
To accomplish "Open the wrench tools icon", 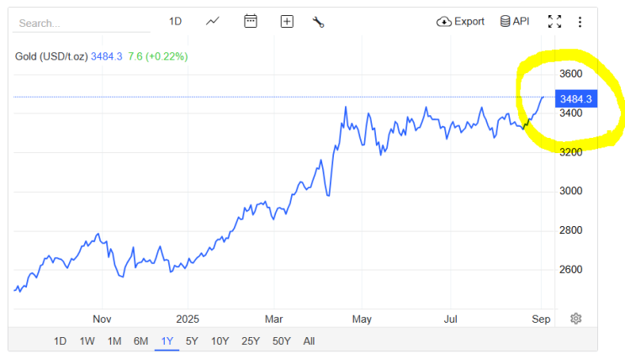I will point(318,22).
